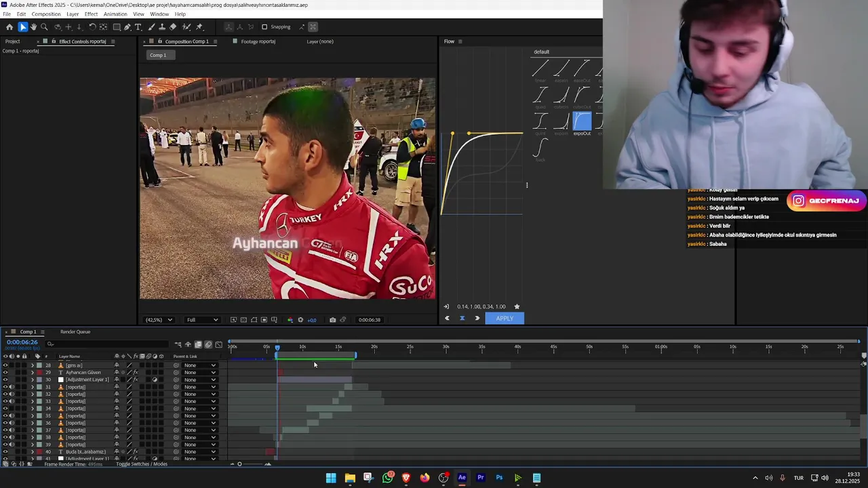Click the current time 0:00:06:26 display
Viewport: 868px width, 488px height.
click(22, 342)
